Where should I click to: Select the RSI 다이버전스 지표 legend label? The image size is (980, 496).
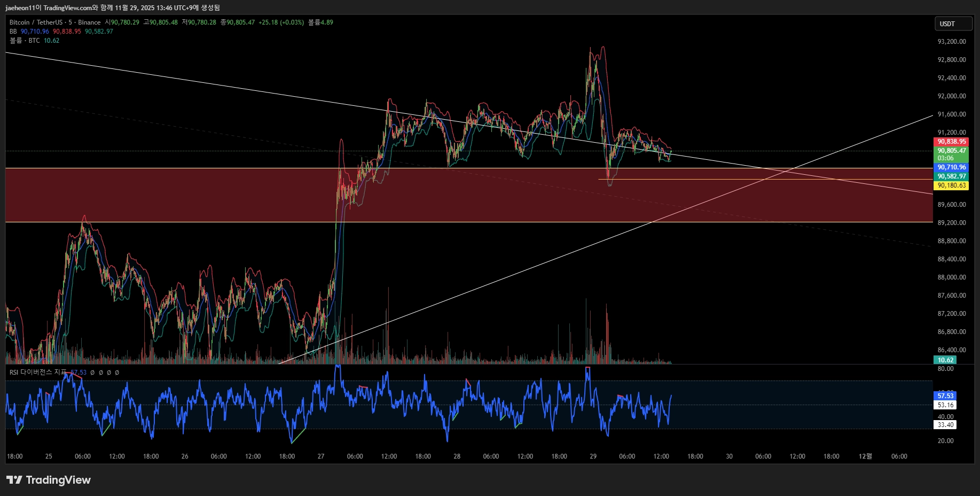(x=38, y=372)
